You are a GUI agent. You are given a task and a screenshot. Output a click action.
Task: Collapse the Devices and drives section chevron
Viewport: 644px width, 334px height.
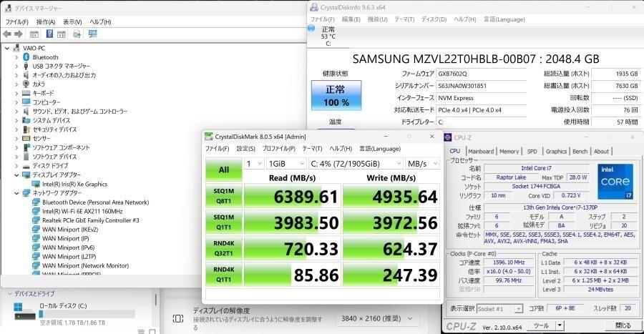coord(9,294)
